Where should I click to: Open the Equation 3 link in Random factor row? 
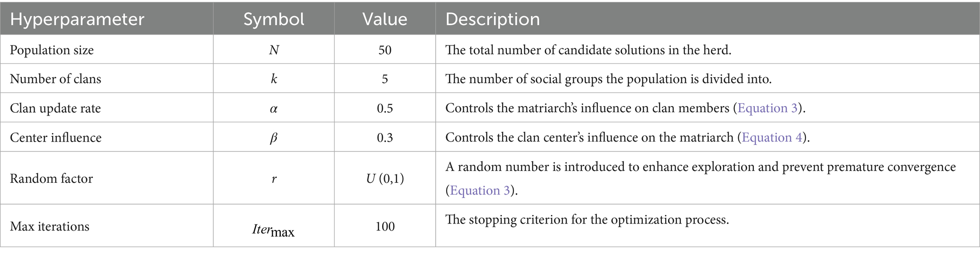479,190
